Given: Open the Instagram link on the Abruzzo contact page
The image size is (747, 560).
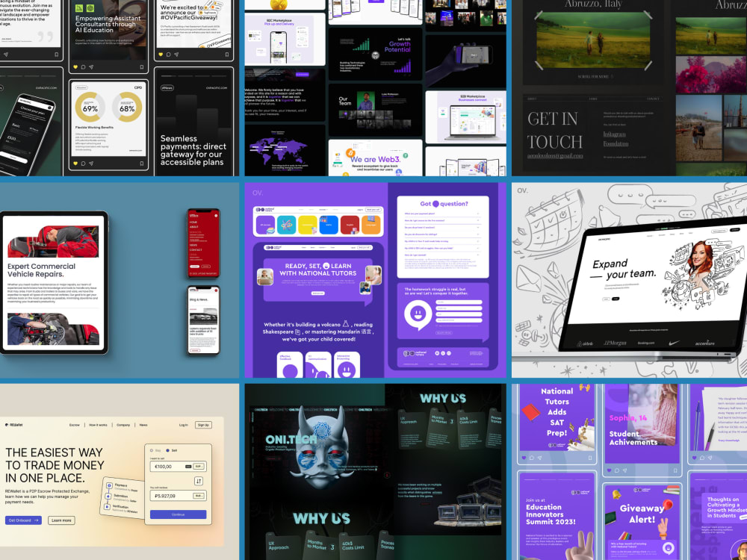Looking at the screenshot, I should click(x=615, y=134).
